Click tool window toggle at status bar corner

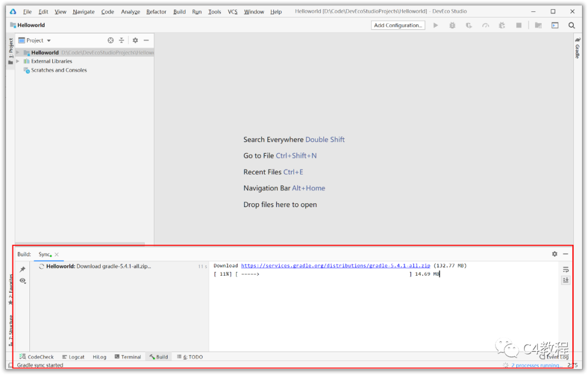(x=10, y=365)
